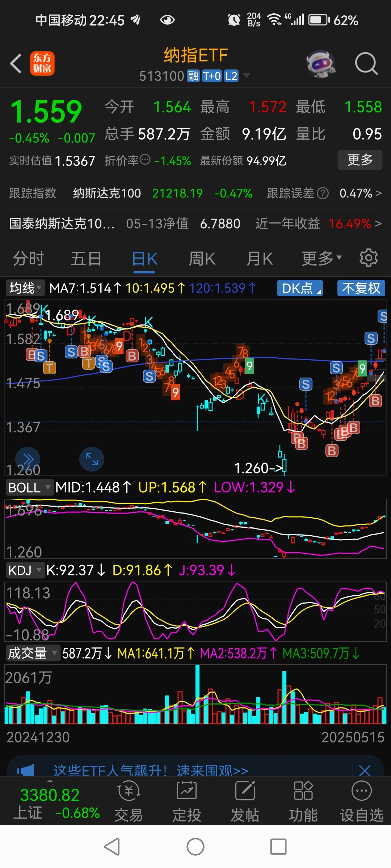Viewport: 391px width, 868px height.
Task: Open 交易 trading icon
Action: (129, 801)
